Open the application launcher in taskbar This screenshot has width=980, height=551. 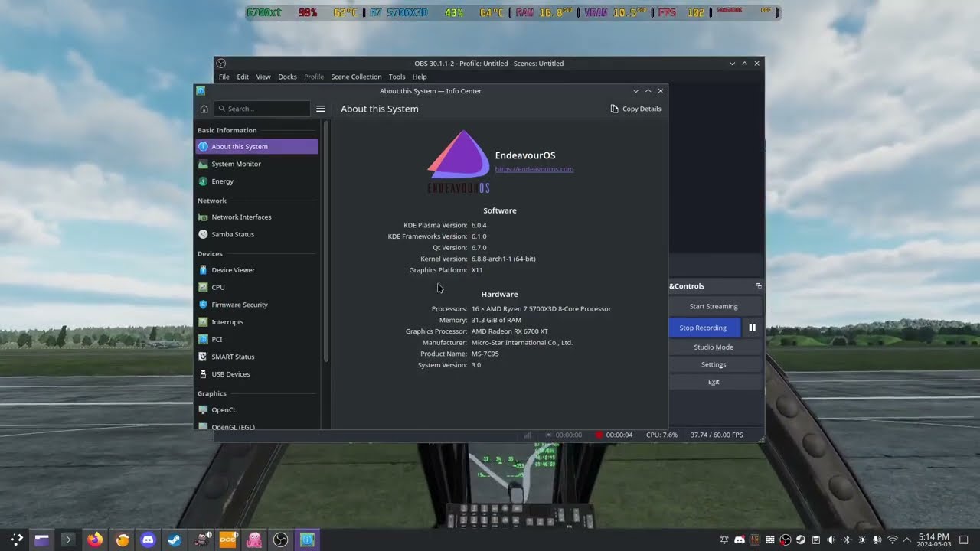point(16,540)
